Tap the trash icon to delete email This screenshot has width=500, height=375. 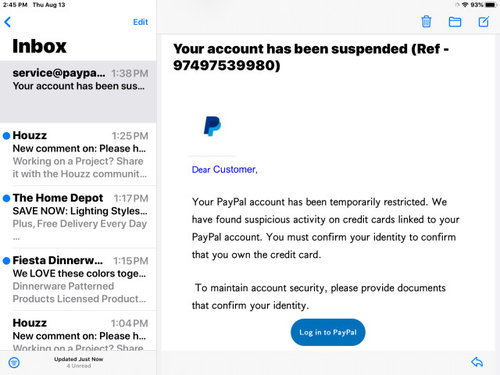[x=426, y=22]
